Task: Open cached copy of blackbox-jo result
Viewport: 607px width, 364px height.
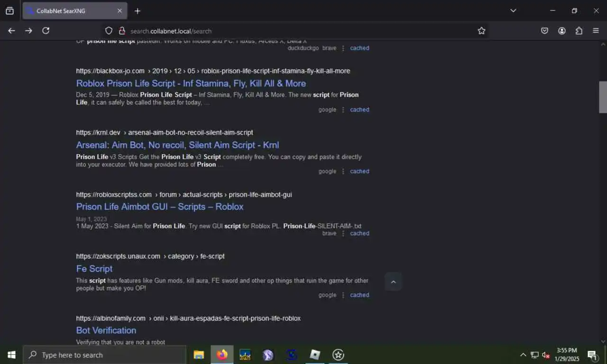Action: pyautogui.click(x=359, y=109)
